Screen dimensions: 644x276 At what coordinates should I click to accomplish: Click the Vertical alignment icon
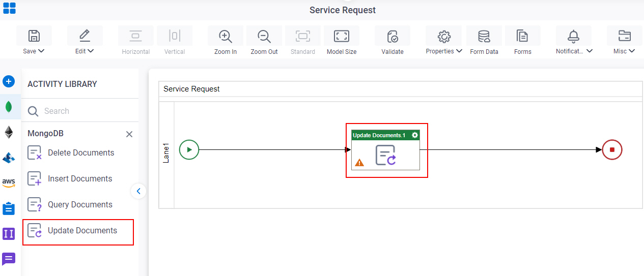[175, 36]
